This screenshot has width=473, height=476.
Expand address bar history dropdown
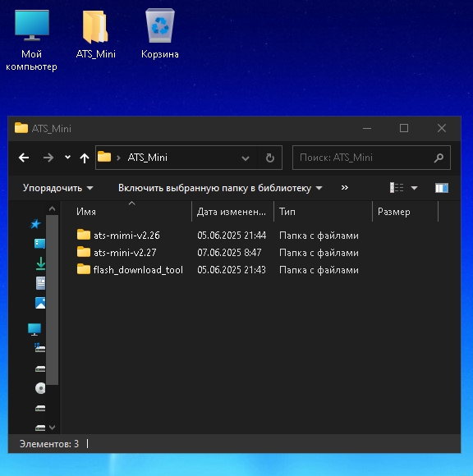(x=246, y=158)
